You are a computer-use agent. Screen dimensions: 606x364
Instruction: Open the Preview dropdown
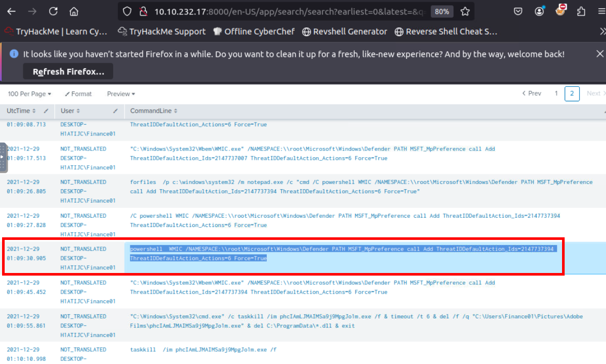tap(121, 94)
